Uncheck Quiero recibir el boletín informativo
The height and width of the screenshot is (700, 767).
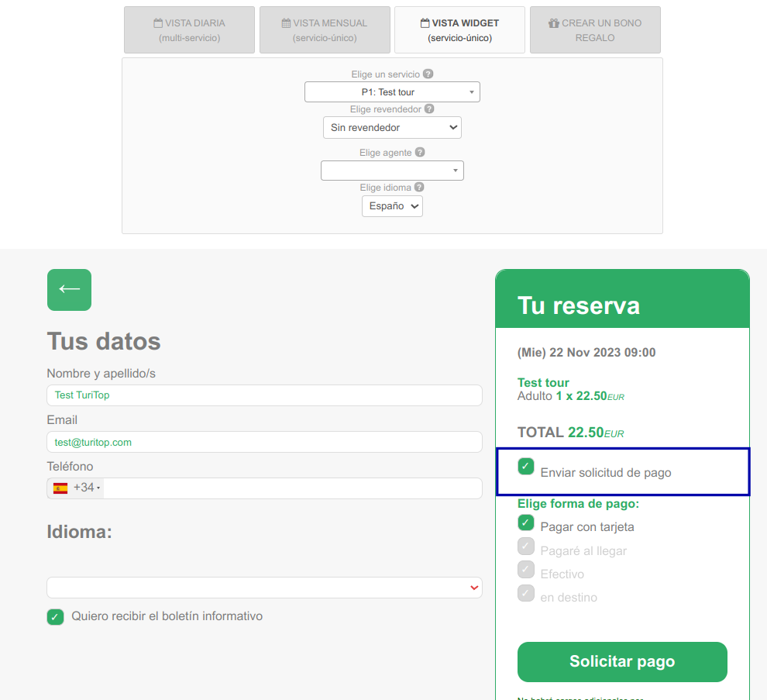[x=55, y=617]
